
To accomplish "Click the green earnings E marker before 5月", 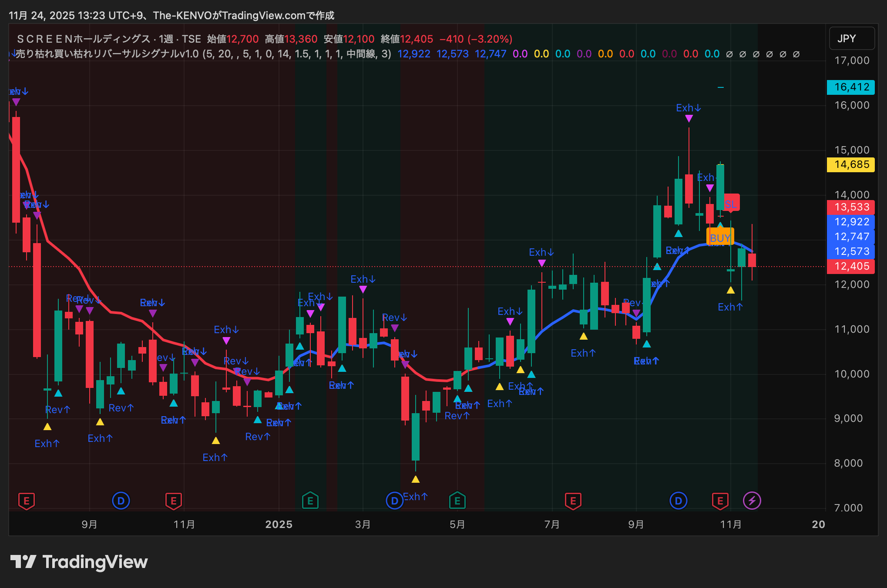I will point(457,501).
